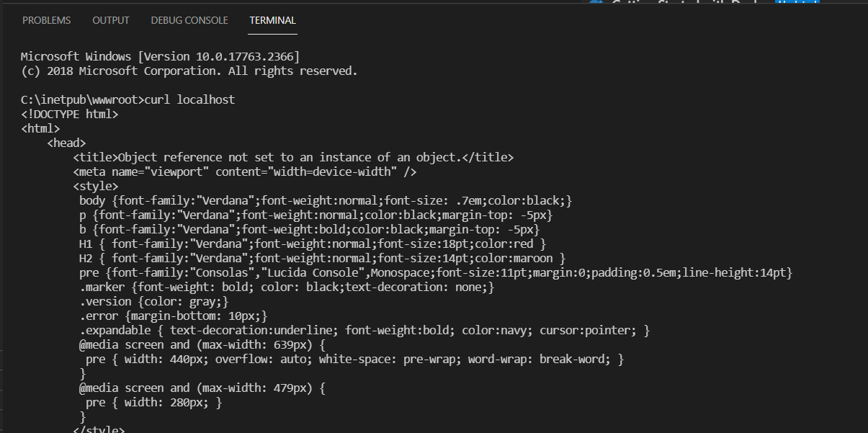
Task: Click the meta viewport tag line
Action: point(244,171)
